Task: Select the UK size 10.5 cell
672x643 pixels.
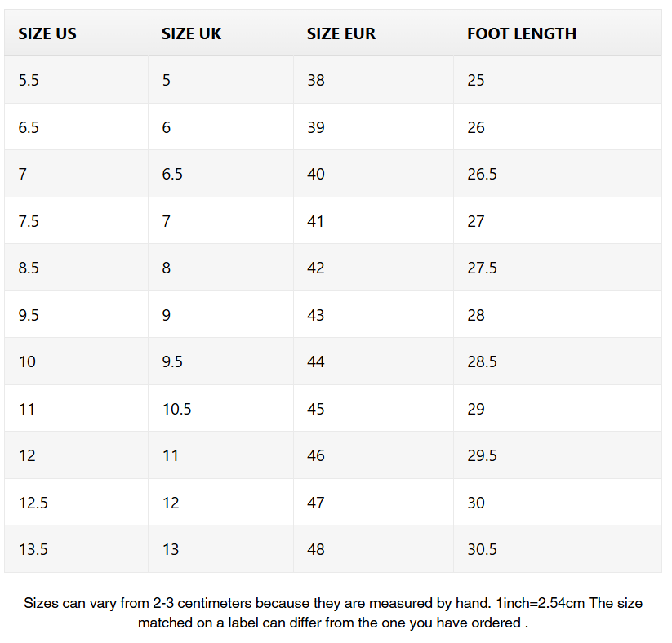Action: [220, 408]
